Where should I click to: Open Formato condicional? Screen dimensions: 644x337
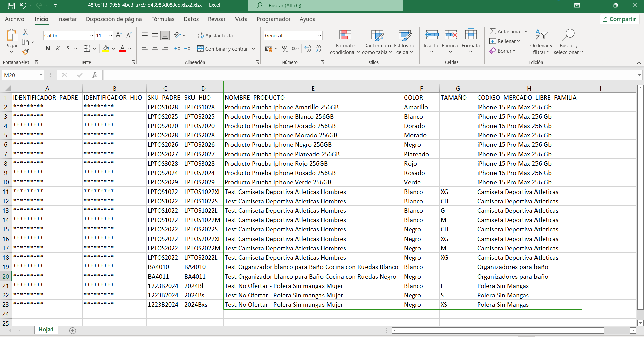345,42
